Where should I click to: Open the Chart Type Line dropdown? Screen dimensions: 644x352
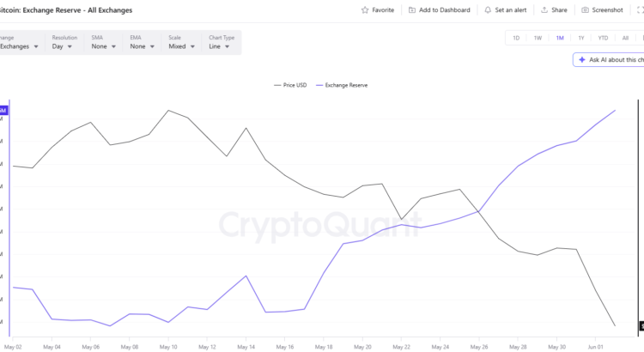point(219,46)
